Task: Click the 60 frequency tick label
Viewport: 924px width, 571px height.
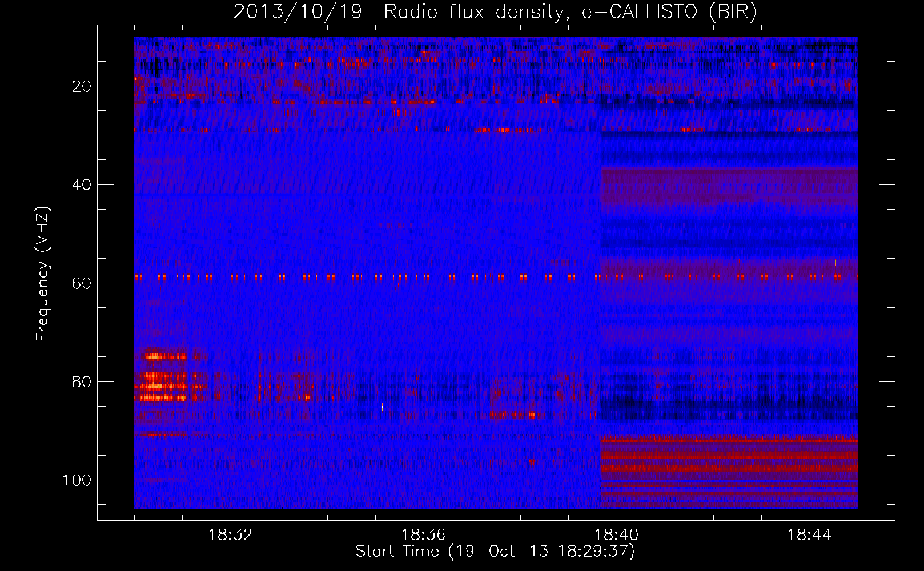Action: [x=82, y=283]
